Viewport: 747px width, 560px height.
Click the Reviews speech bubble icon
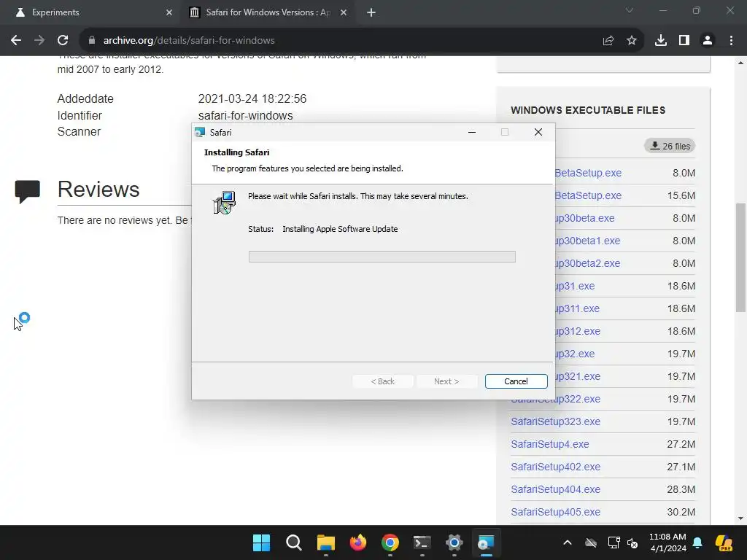pyautogui.click(x=27, y=192)
